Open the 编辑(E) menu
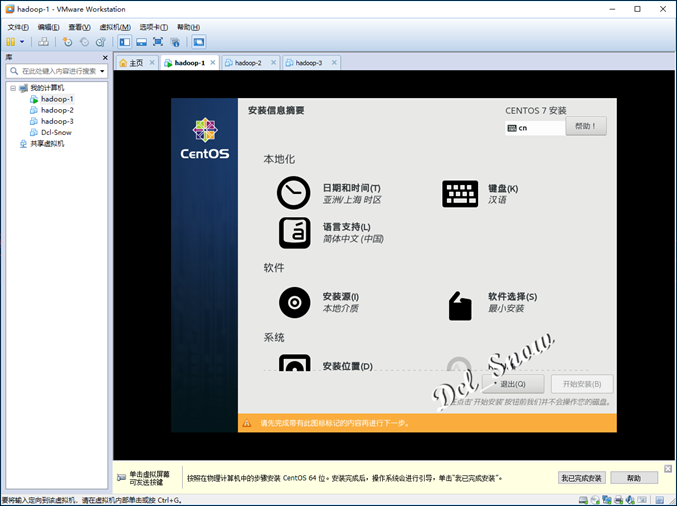 point(48,27)
